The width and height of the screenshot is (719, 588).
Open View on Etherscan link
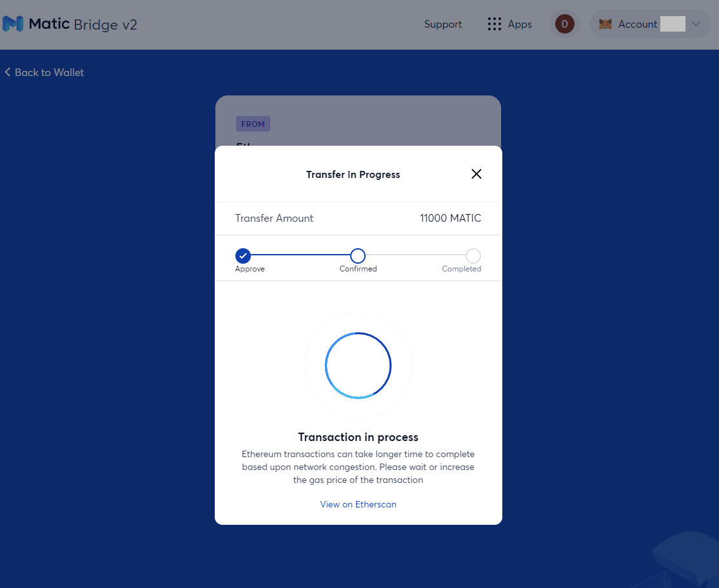pos(358,504)
